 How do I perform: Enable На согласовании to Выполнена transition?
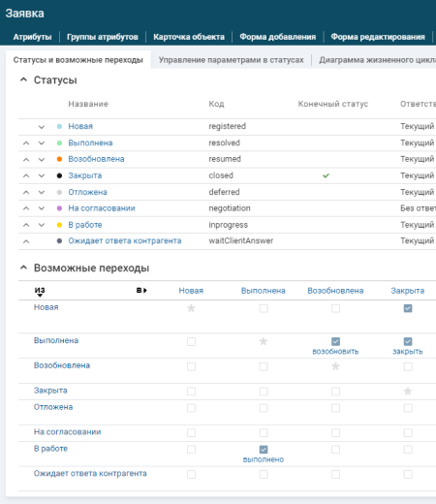click(264, 432)
